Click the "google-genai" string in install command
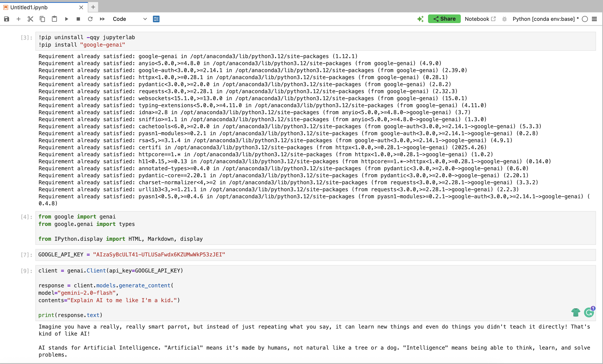This screenshot has width=603, height=364. [x=103, y=45]
